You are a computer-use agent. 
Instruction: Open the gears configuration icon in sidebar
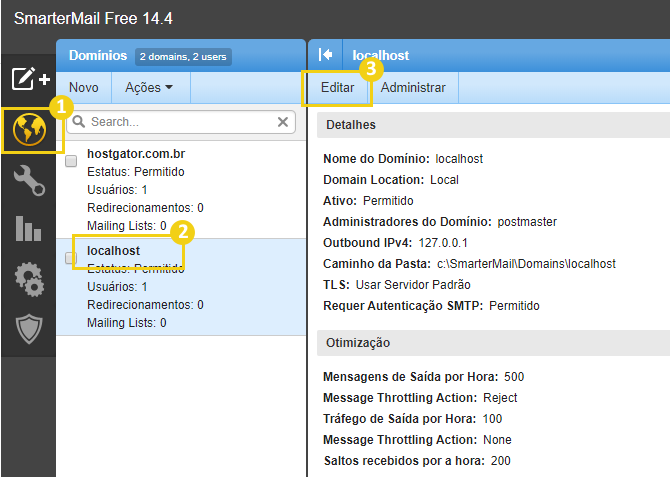[29, 279]
